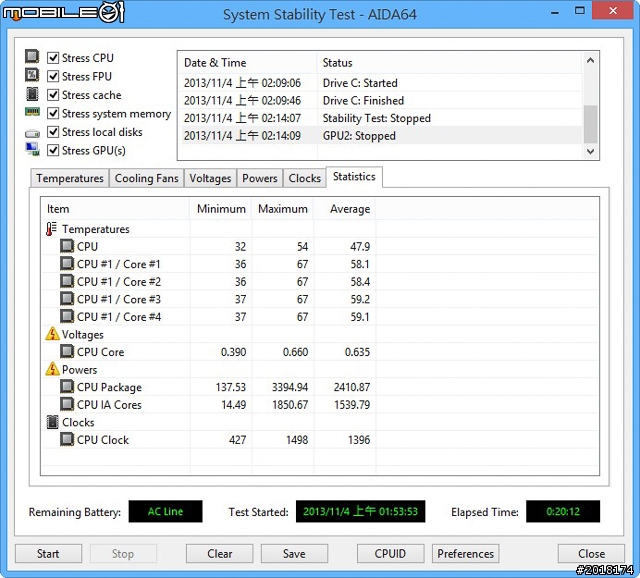Open Preferences
640x578 pixels.
(465, 554)
